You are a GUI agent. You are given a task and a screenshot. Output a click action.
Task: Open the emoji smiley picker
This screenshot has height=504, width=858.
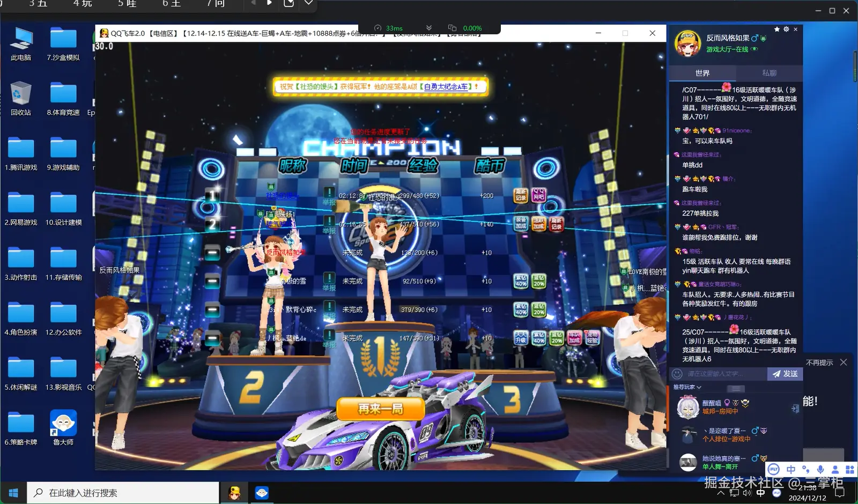(677, 374)
